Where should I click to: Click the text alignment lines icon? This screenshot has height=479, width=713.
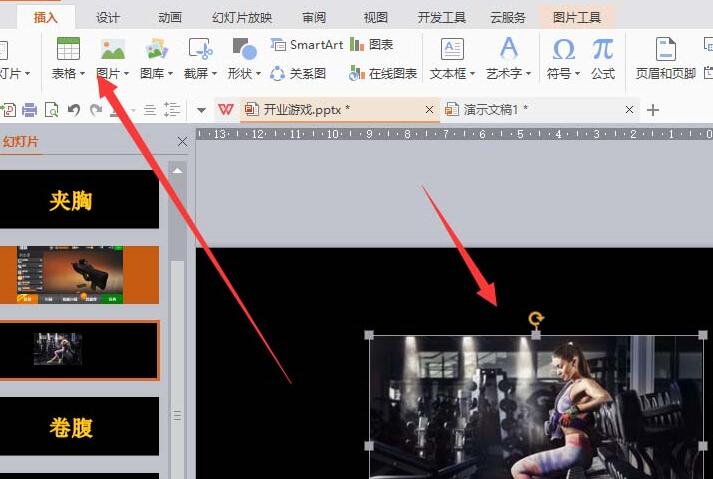pos(150,110)
